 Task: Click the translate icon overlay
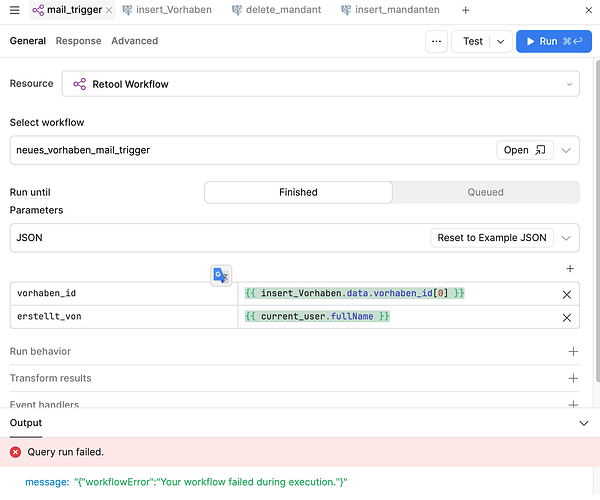[x=221, y=275]
